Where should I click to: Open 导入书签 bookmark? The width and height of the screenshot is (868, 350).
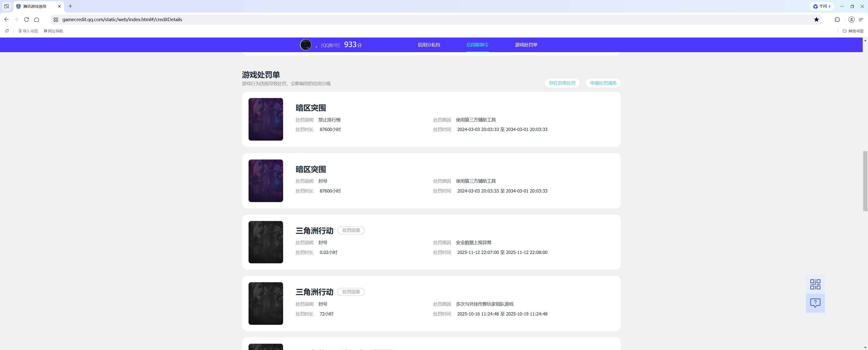pos(28,31)
